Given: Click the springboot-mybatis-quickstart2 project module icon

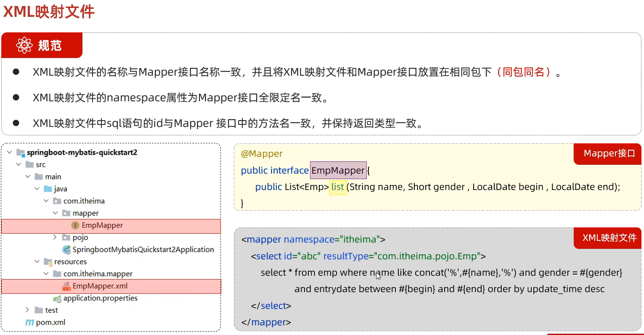Looking at the screenshot, I should [x=20, y=153].
